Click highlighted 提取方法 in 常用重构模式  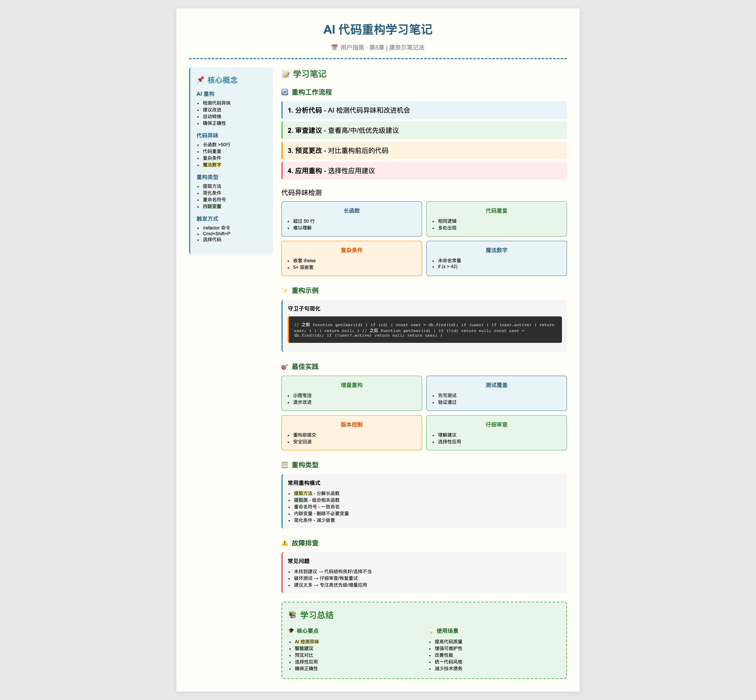click(x=303, y=493)
